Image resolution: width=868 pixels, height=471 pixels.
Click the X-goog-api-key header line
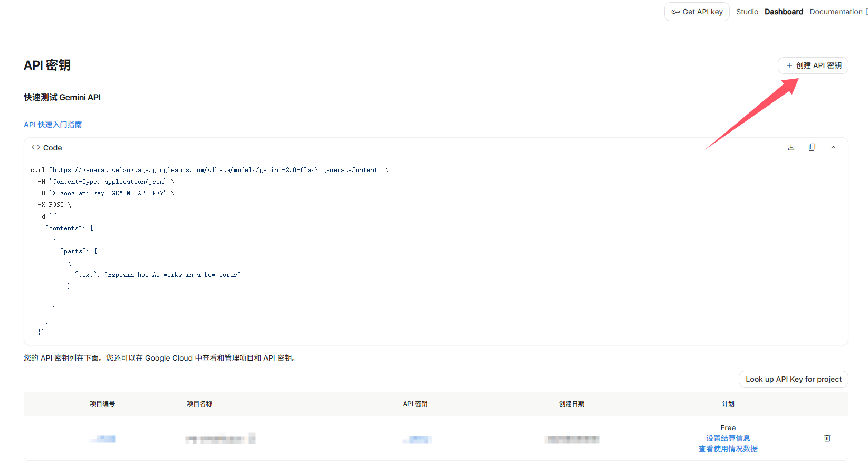point(106,193)
